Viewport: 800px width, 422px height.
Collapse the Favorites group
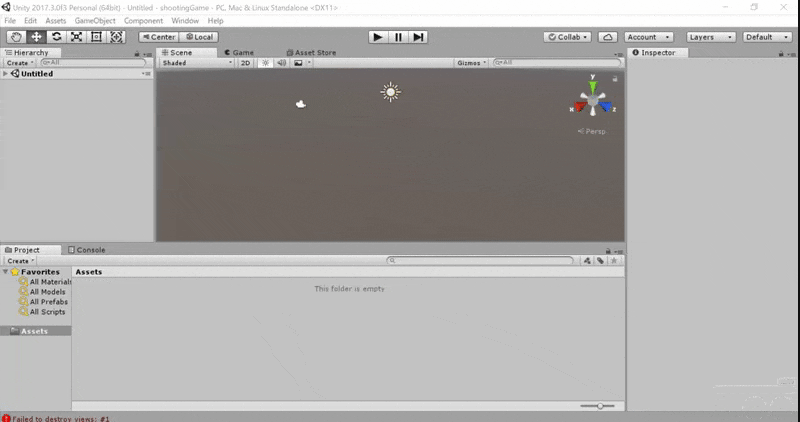coord(6,272)
